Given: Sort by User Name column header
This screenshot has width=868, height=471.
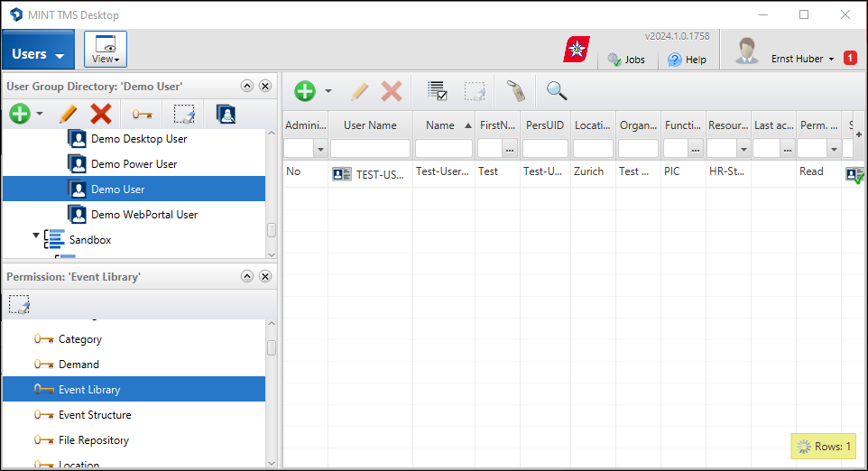Looking at the screenshot, I should (x=370, y=125).
